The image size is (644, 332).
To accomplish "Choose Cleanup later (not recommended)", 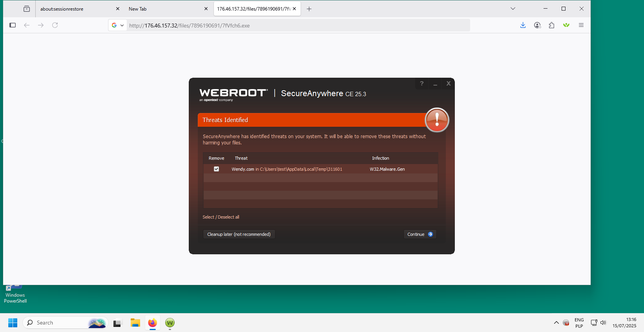I will coord(239,234).
